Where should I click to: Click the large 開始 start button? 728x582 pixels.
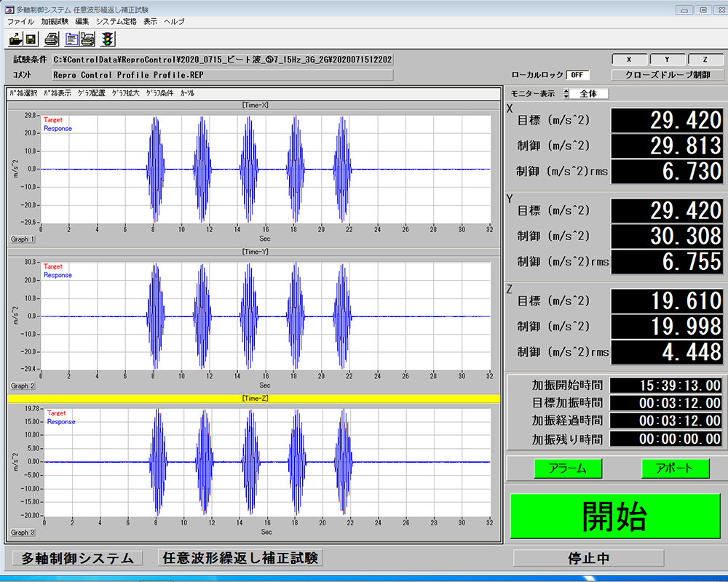pyautogui.click(x=615, y=516)
